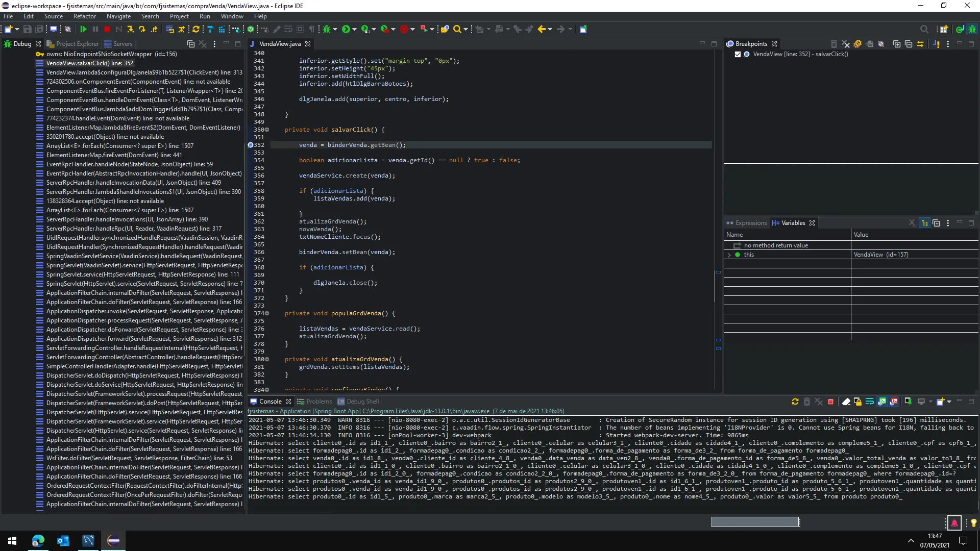Terminate debug session with red stop

coord(107,30)
